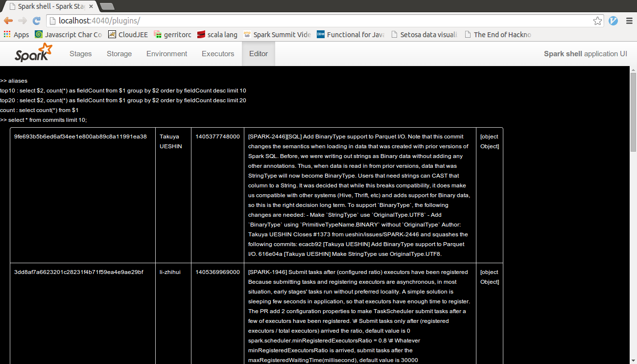Screen dimensions: 637x364
Task: Click the vertical scrollbar thumb
Action: point(633,113)
